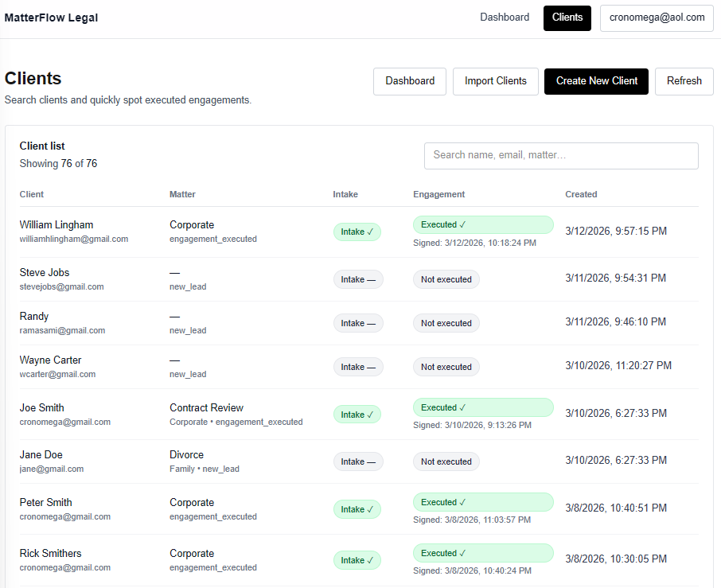Open sorting via the Engagement column header

(x=437, y=194)
